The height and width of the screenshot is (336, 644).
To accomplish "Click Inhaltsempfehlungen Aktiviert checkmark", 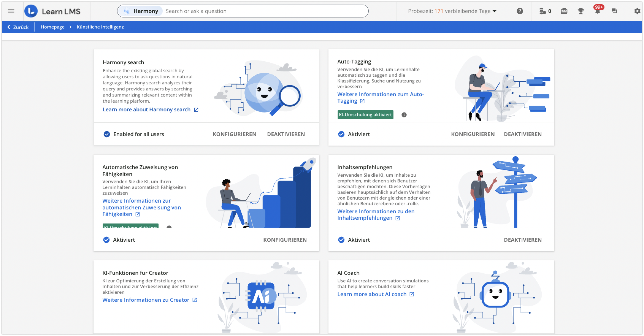I will (341, 240).
